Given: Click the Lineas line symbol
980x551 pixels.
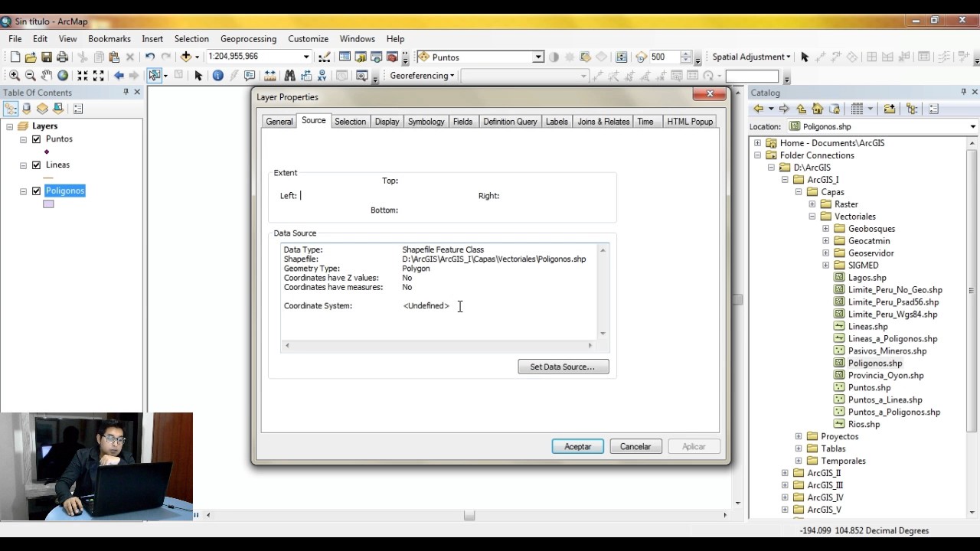Looking at the screenshot, I should tap(47, 178).
